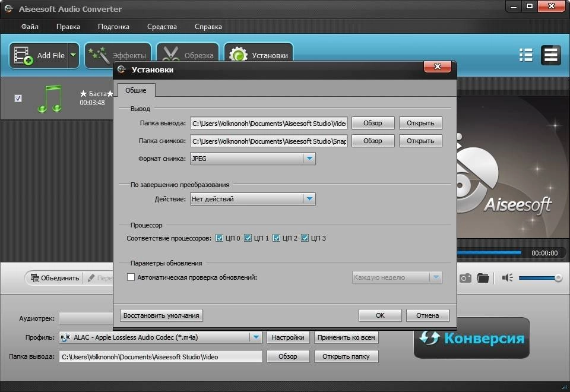Viewport: 570px width, 392px height.
Task: Open the Файл menu
Action: coord(30,27)
